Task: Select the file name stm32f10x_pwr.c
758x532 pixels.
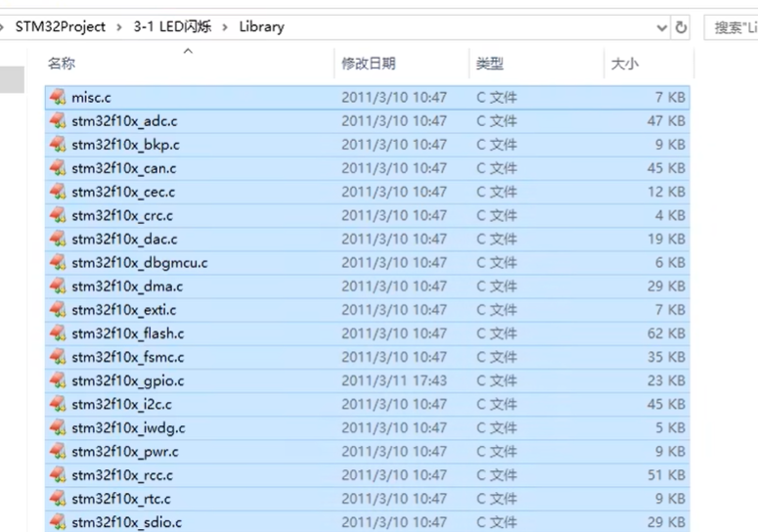Action: pyautogui.click(x=125, y=451)
